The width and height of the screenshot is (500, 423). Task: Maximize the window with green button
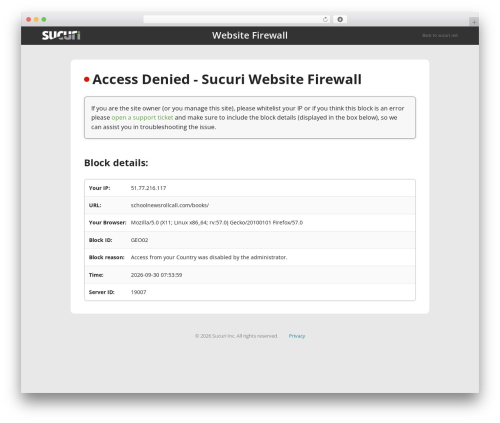pos(44,19)
